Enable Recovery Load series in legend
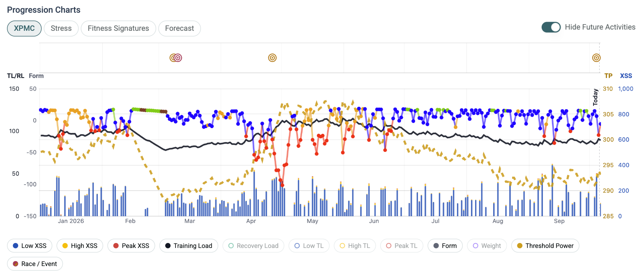This screenshot has height=273, width=644. (x=254, y=246)
